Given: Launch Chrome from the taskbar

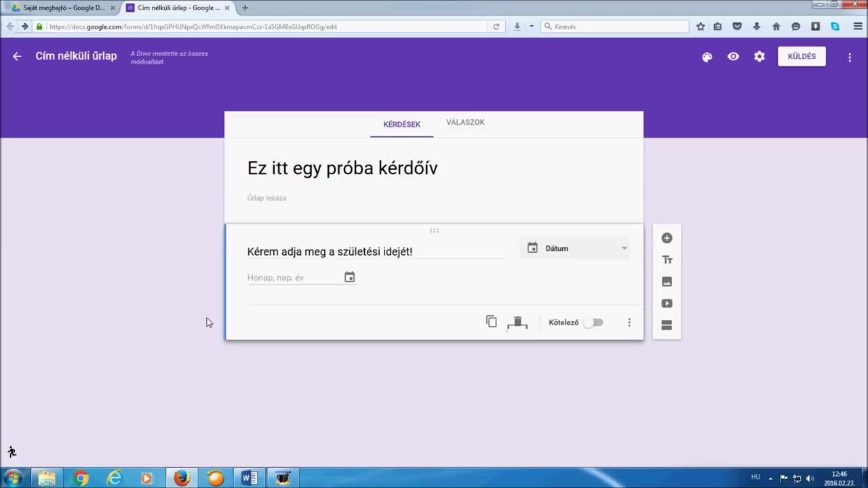Looking at the screenshot, I should coord(81,478).
